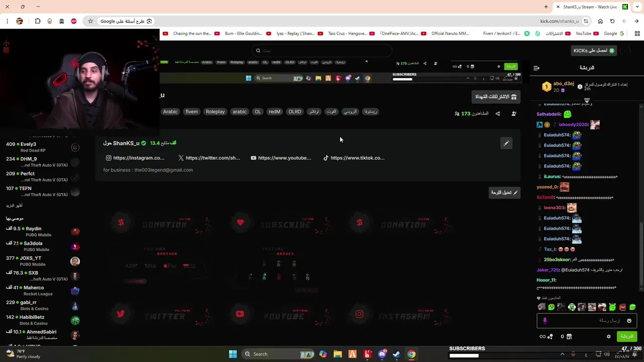644x362 pixels.
Task: Expand the gift leaderboard with the down chevron
Action: [x=587, y=101]
